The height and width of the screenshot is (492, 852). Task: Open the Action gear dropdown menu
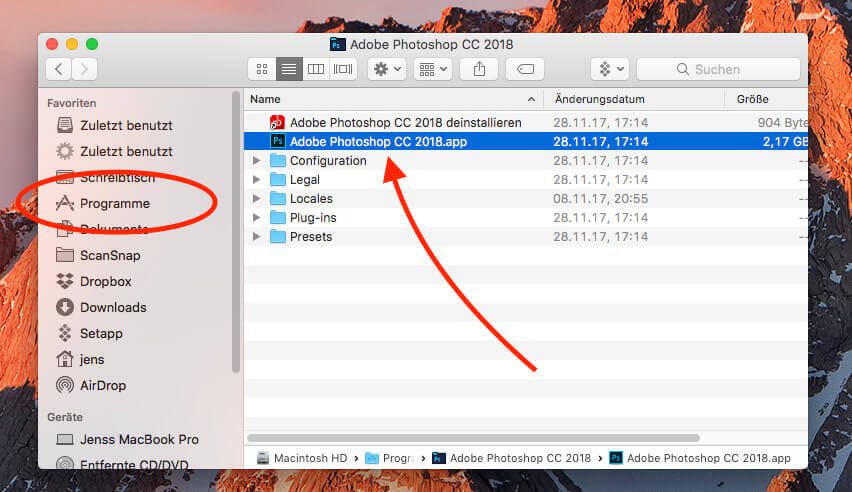pyautogui.click(x=386, y=69)
